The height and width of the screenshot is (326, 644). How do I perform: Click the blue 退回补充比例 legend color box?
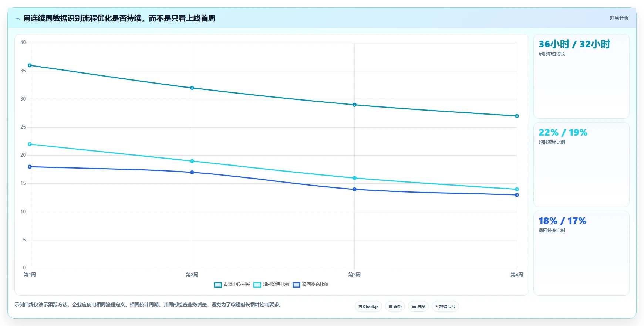click(296, 285)
